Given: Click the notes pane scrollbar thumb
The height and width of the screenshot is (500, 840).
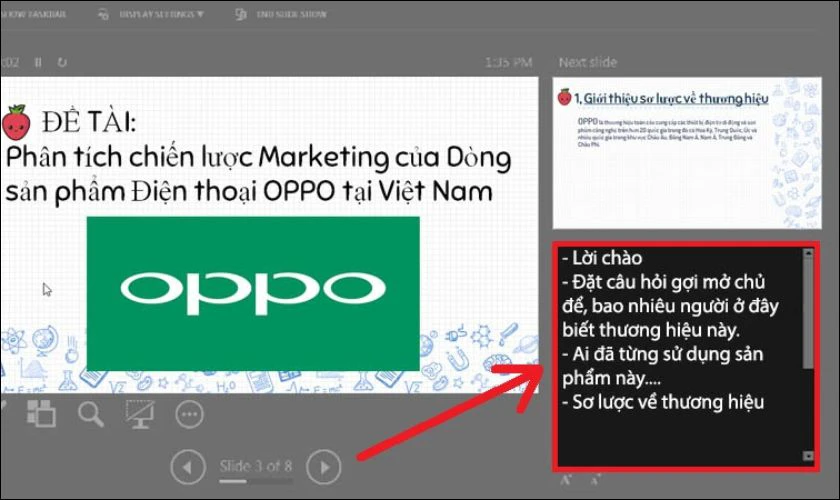Looking at the screenshot, I should (808, 314).
